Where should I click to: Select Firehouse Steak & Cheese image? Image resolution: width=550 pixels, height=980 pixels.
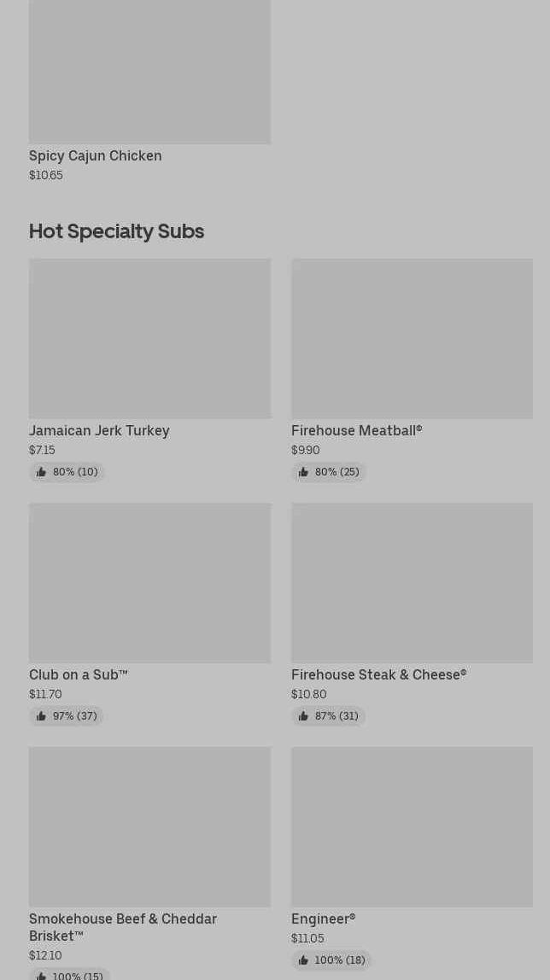click(x=412, y=583)
